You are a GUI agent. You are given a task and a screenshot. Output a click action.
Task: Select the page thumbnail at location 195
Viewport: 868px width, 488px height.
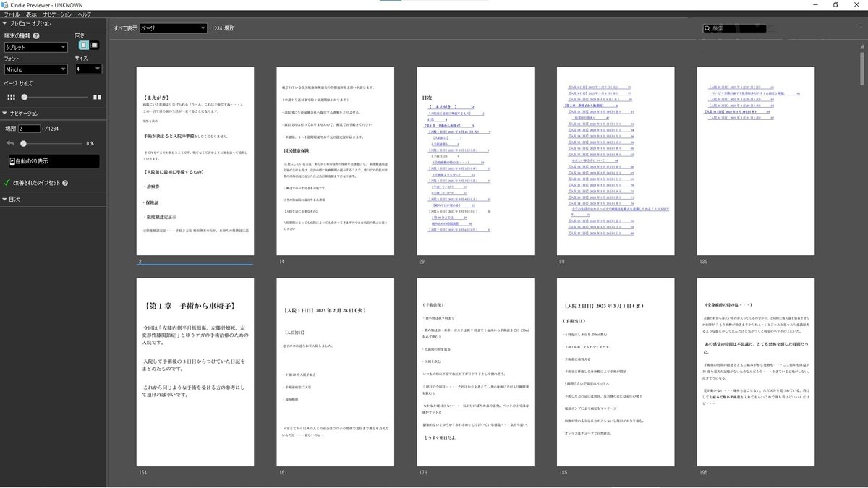click(x=755, y=372)
